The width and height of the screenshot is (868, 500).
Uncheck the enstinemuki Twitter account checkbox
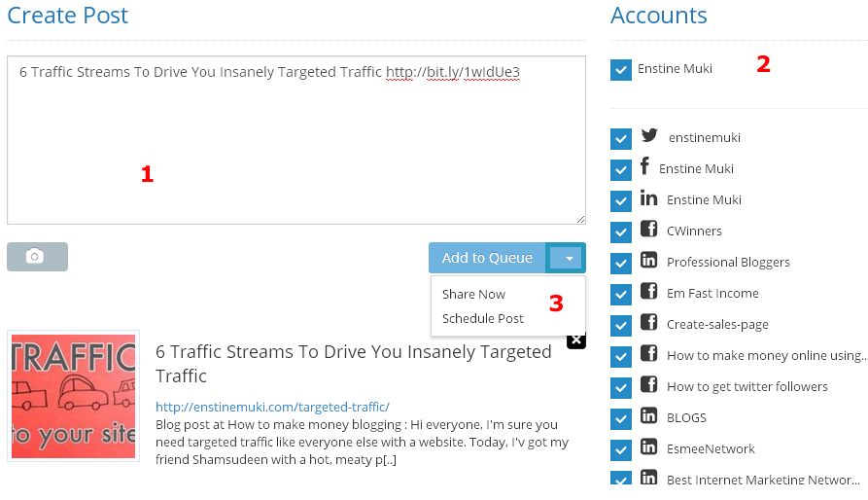pyautogui.click(x=621, y=139)
